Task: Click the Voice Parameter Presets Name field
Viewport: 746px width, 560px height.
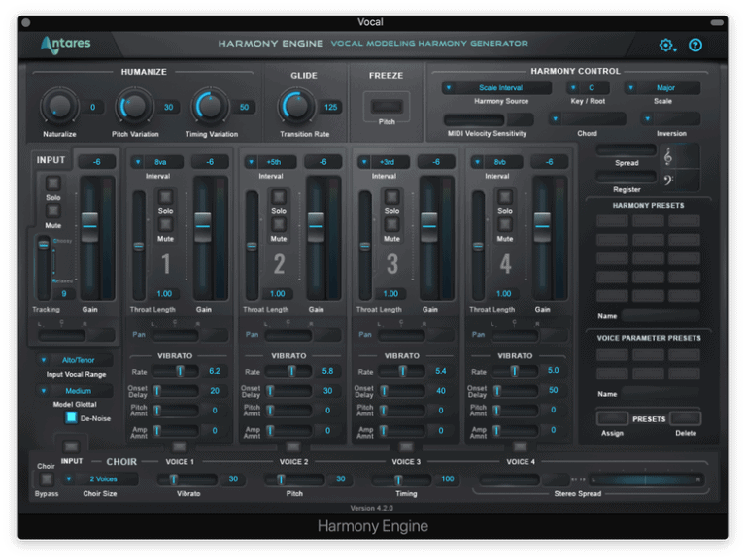Action: point(661,393)
